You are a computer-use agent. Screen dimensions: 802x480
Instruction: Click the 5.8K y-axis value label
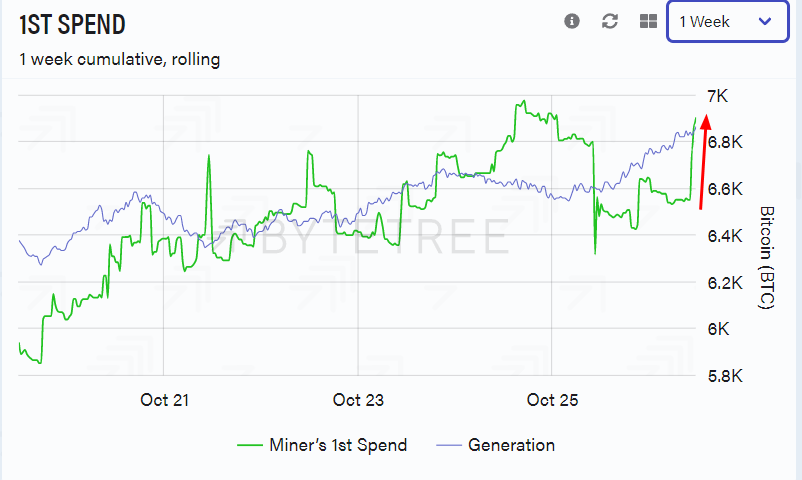pyautogui.click(x=724, y=377)
